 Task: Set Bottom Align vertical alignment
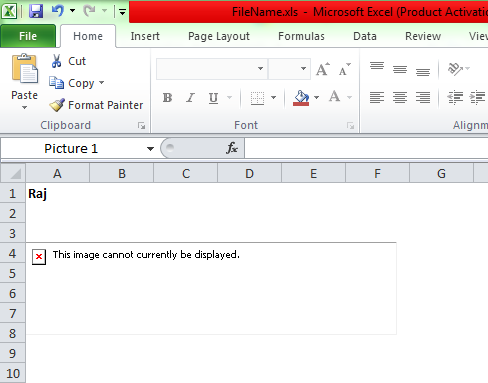click(x=423, y=72)
